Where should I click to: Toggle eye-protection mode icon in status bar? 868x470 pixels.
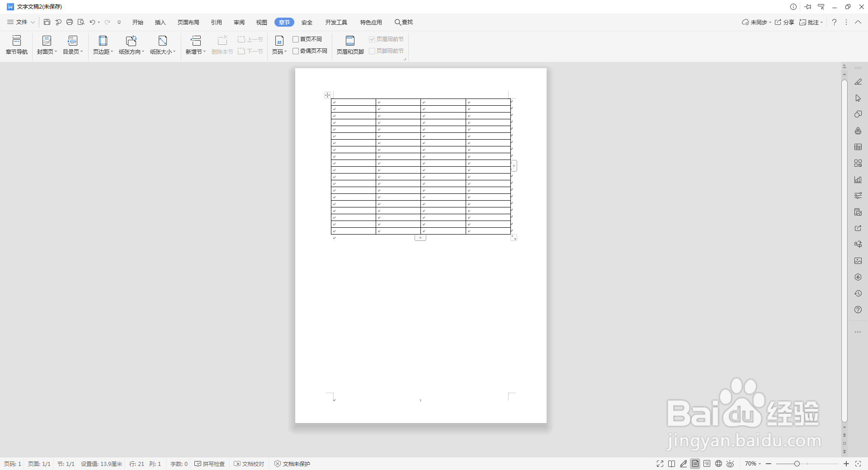pos(731,464)
